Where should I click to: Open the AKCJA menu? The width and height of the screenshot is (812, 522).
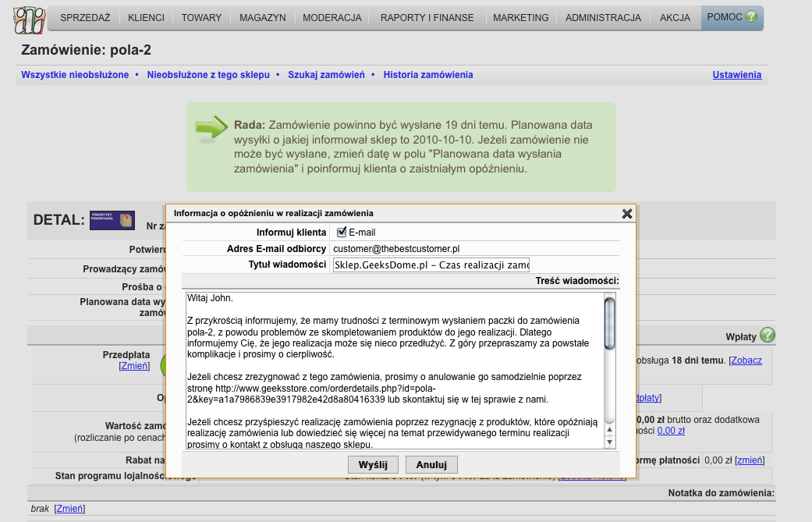(x=675, y=18)
